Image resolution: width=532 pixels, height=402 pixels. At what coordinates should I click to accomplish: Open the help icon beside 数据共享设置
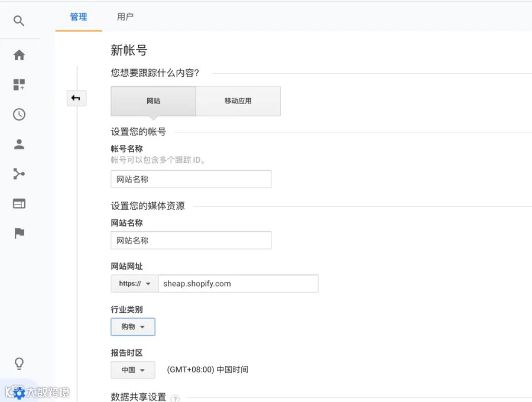tap(175, 398)
